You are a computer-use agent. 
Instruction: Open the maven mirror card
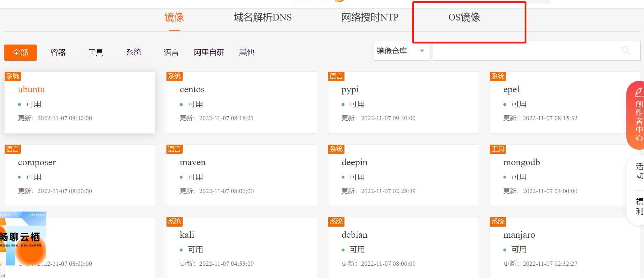242,175
